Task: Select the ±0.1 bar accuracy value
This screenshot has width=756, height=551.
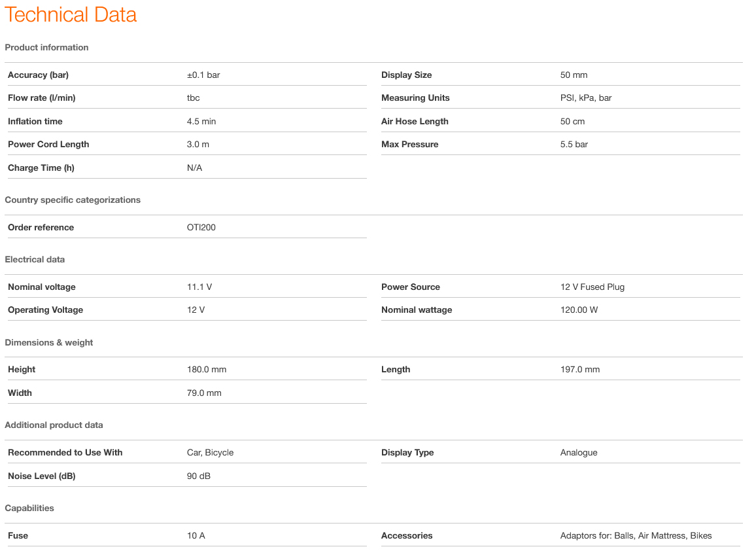Action: (203, 75)
